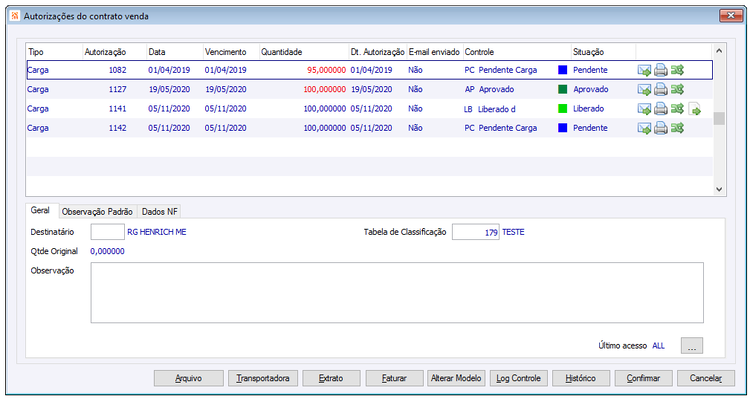Click the Faturar button

(x=394, y=378)
